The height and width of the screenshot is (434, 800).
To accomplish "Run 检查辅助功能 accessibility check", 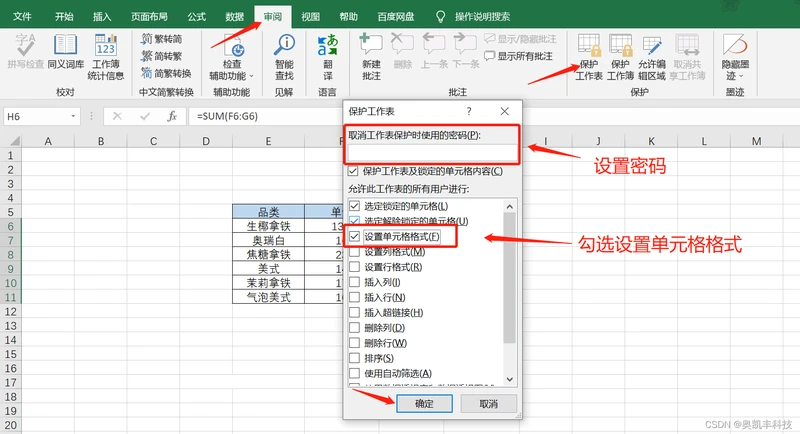I will click(232, 57).
